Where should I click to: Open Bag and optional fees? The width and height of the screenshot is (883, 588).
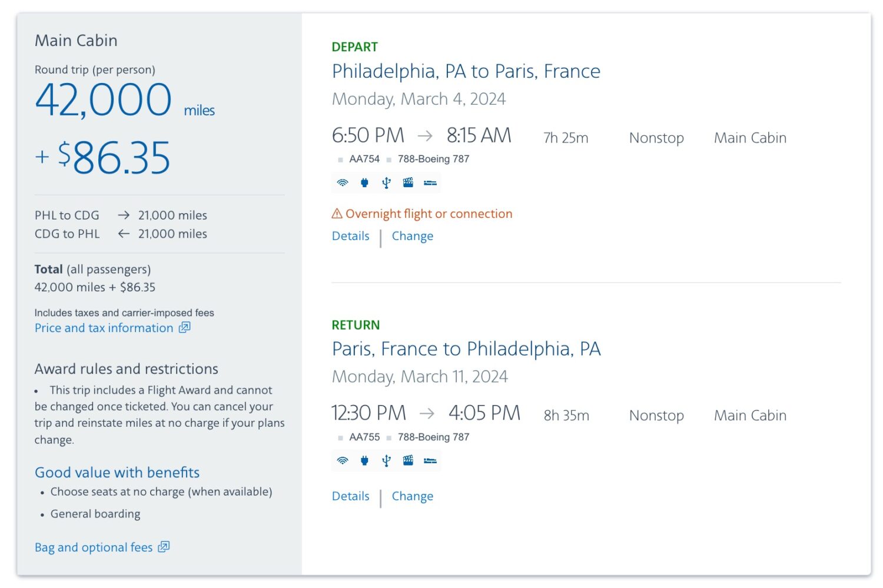pos(92,547)
